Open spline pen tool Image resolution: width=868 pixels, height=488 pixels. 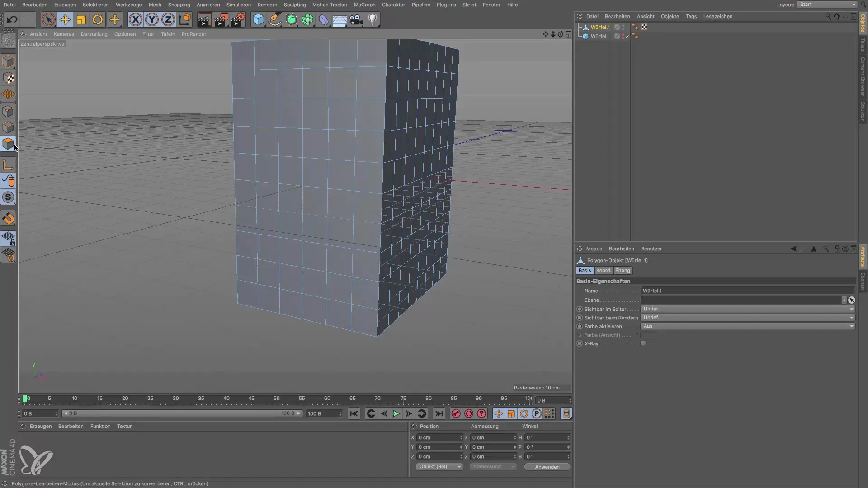point(274,19)
